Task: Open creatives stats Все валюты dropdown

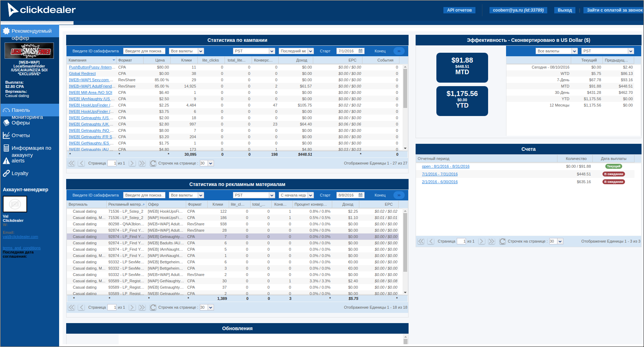Action: tap(186, 195)
